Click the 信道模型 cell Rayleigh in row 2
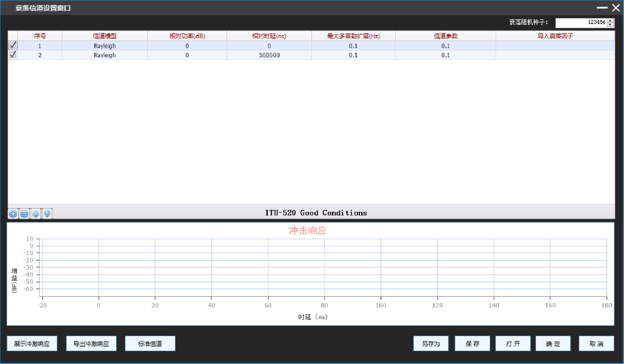 tap(105, 55)
